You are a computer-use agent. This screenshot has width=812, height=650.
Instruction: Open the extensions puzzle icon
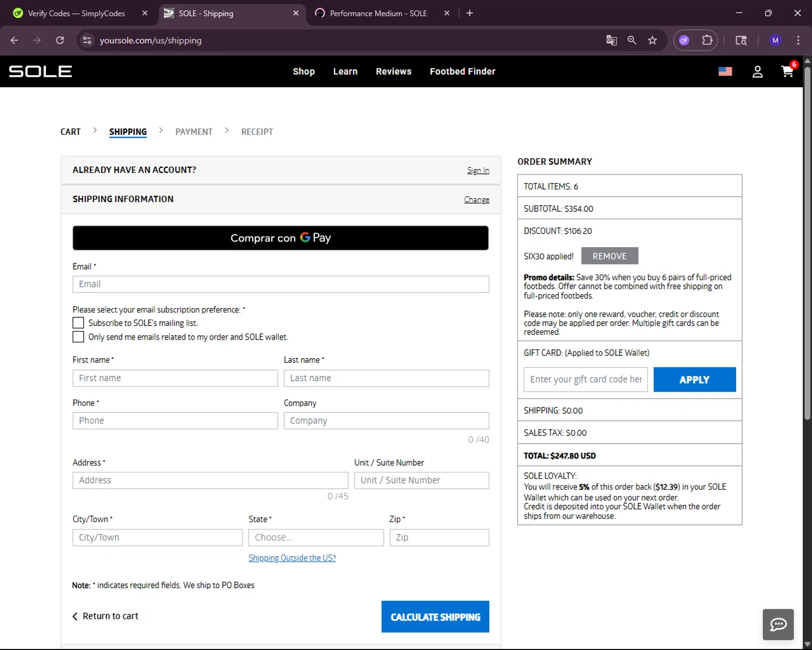pyautogui.click(x=707, y=40)
